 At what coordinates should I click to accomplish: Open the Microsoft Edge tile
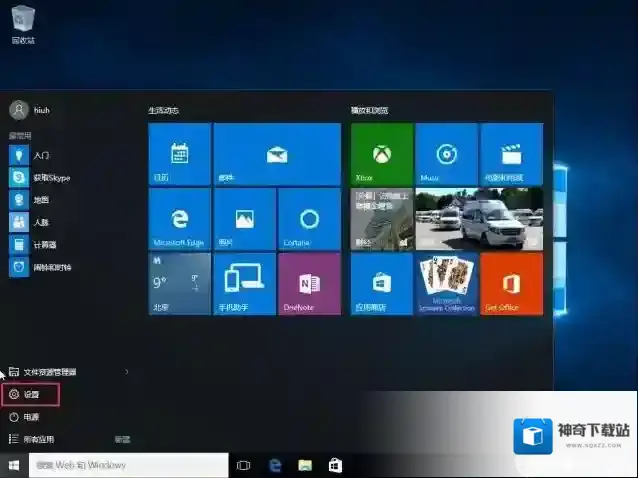pyautogui.click(x=180, y=218)
